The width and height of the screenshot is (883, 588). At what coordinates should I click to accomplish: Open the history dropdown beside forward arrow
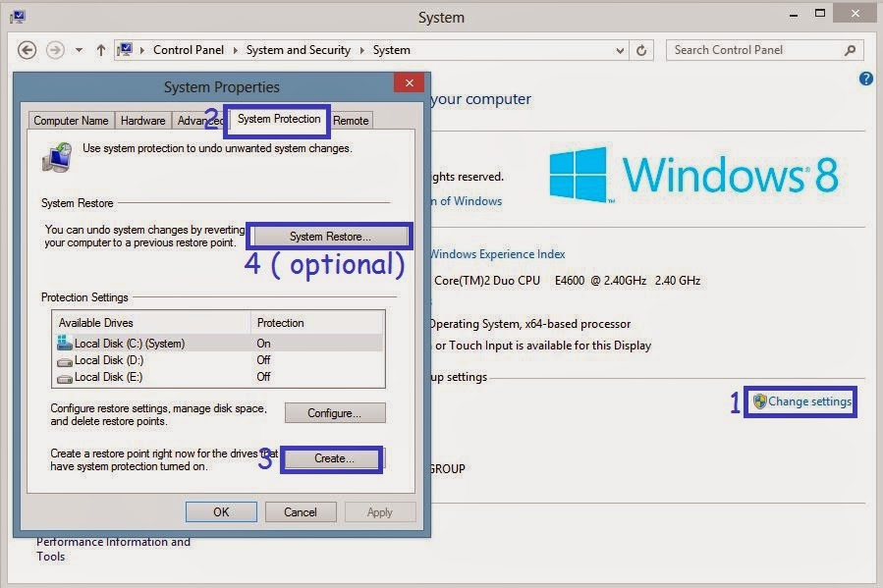pos(79,49)
